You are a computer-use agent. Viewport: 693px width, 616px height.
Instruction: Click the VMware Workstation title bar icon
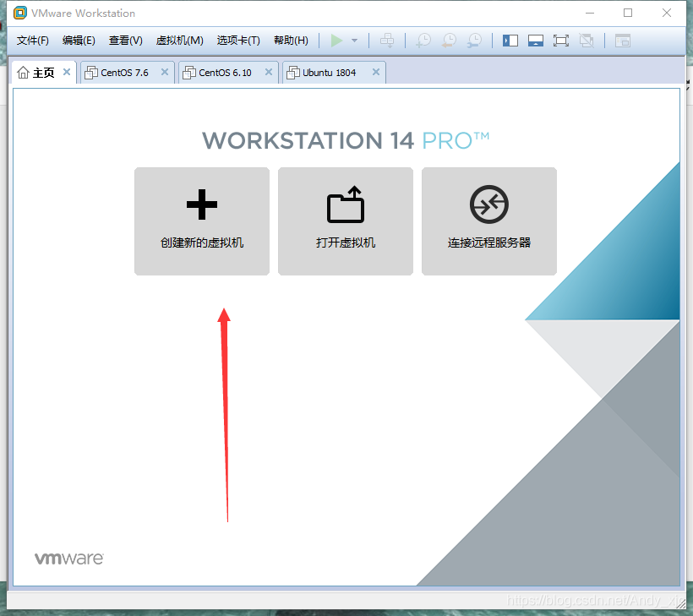(20, 14)
